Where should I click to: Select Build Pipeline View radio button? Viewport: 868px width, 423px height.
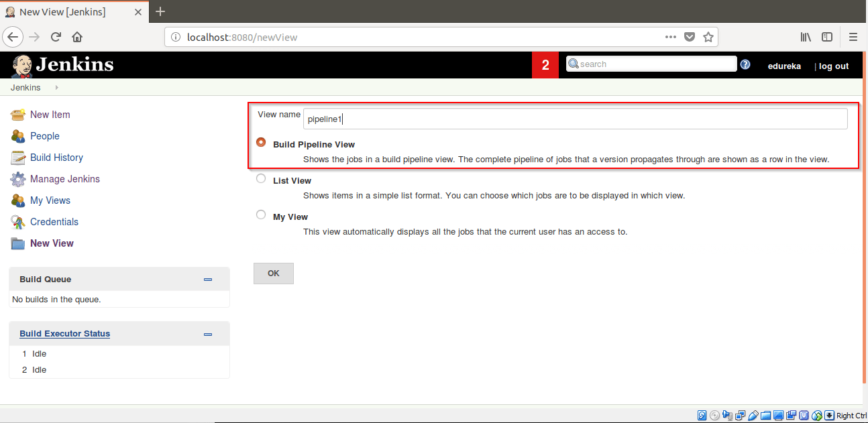coord(261,142)
